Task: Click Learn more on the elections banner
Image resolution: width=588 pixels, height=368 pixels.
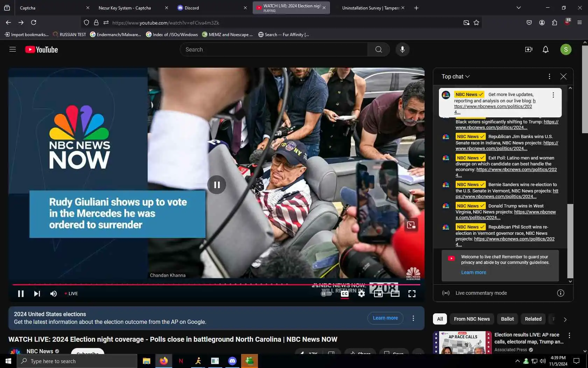Action: 385,318
